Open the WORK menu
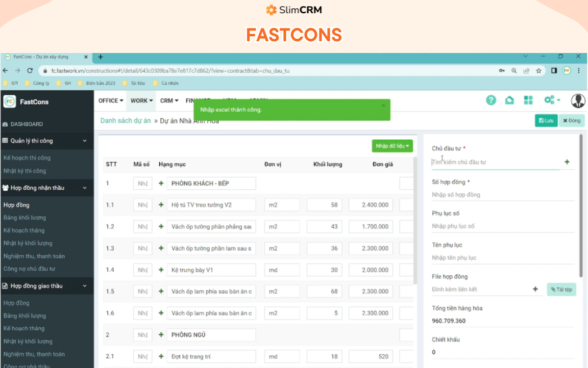 tap(142, 101)
